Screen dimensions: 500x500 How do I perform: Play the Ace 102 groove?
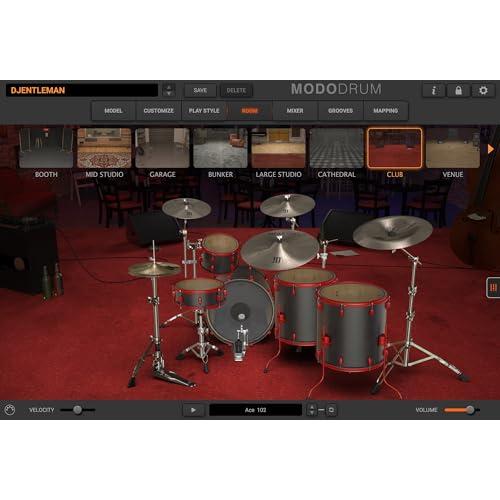pyautogui.click(x=193, y=410)
